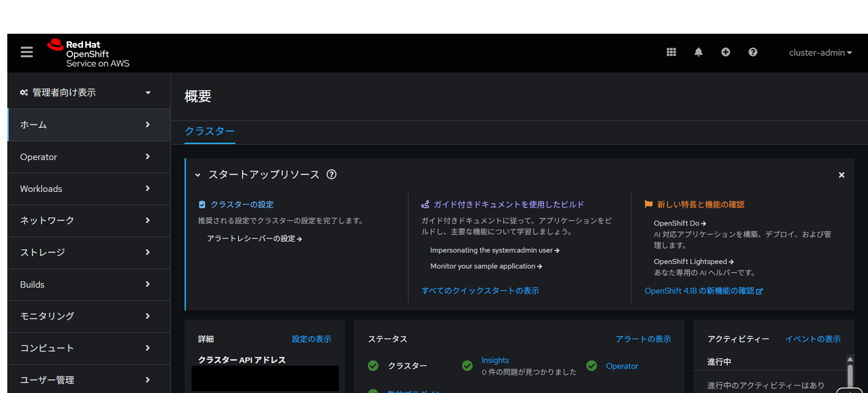Expand the Workloads navigation section
Viewport: 868px width, 393px height.
click(86, 189)
